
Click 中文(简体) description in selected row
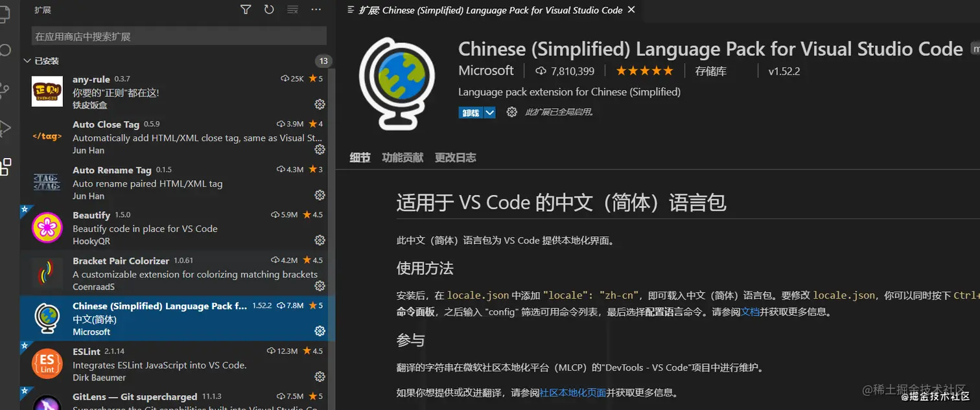click(x=95, y=319)
